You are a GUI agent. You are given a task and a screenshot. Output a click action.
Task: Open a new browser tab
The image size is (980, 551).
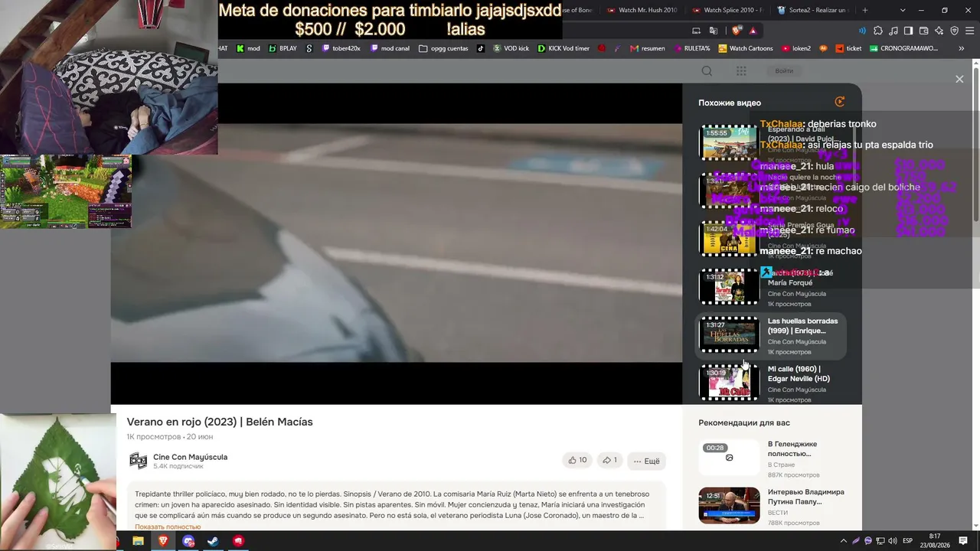coord(865,10)
